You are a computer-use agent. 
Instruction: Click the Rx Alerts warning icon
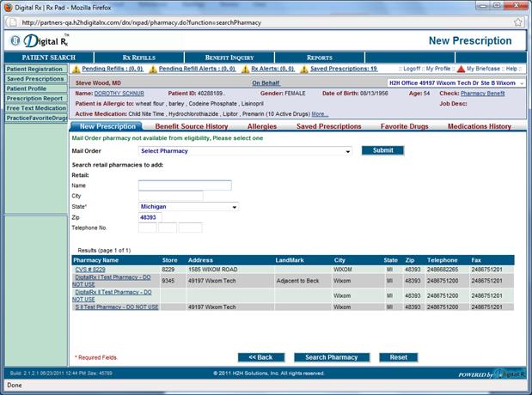click(245, 69)
